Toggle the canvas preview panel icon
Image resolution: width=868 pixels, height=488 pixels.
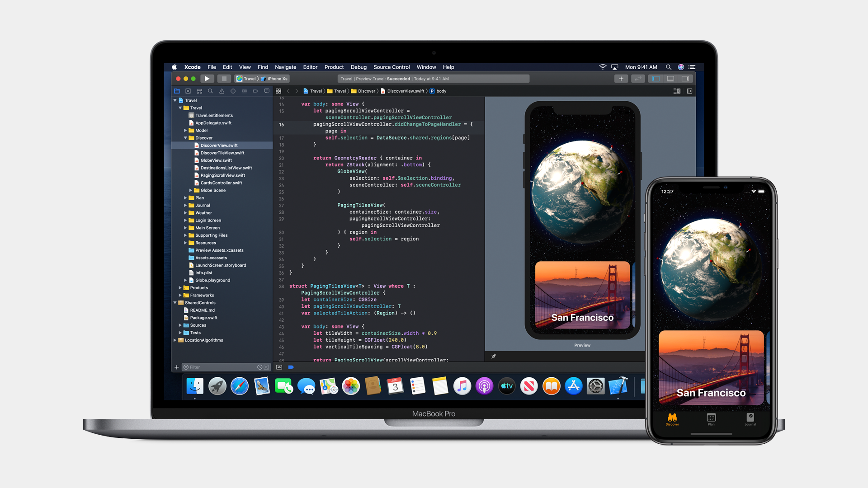[x=677, y=91]
